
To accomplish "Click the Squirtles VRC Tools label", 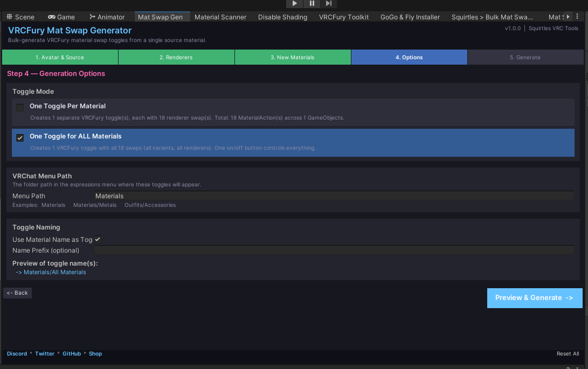I will [554, 28].
